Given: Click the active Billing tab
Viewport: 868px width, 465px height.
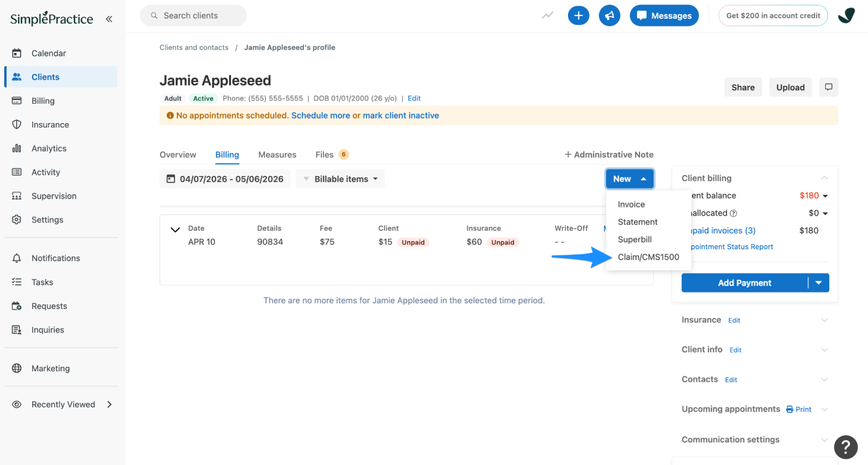Looking at the screenshot, I should tap(227, 154).
